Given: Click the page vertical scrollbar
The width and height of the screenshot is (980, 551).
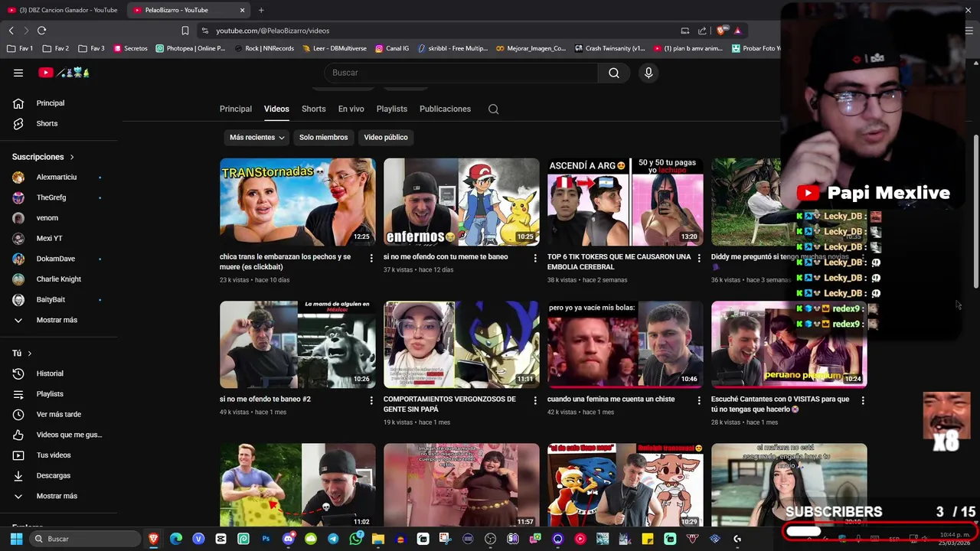Looking at the screenshot, I should (x=975, y=213).
